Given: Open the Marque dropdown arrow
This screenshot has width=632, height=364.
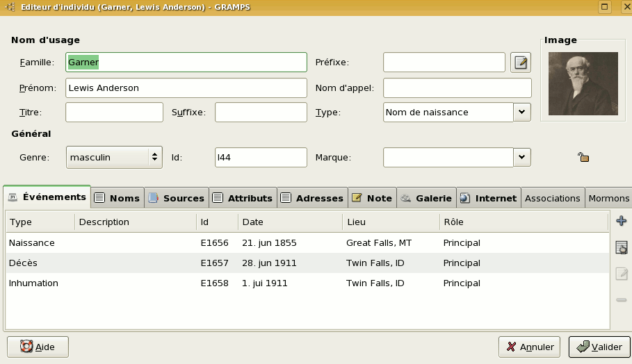Looking at the screenshot, I should [522, 158].
